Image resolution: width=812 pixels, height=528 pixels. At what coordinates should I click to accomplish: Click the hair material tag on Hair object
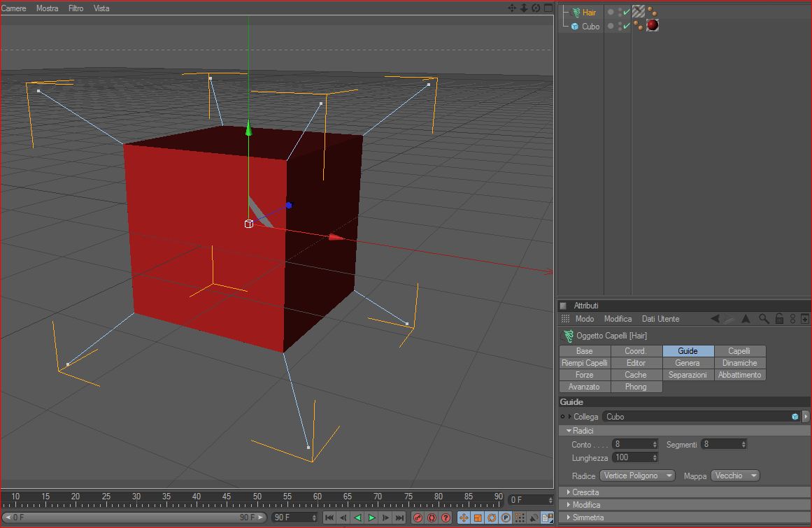pyautogui.click(x=639, y=11)
